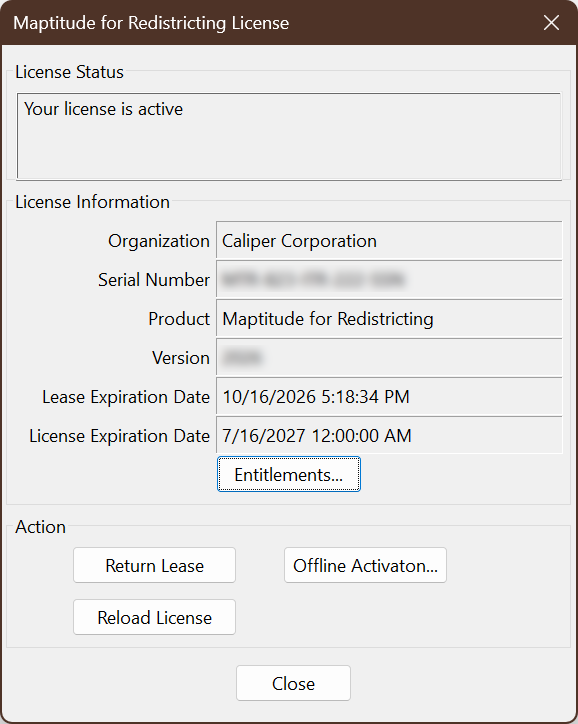The height and width of the screenshot is (724, 578).
Task: Click the Return Lease button
Action: [154, 565]
